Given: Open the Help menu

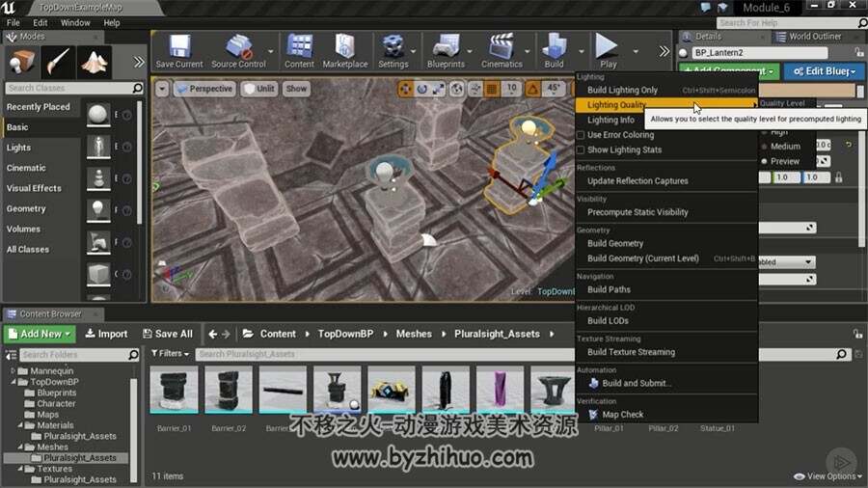Looking at the screenshot, I should point(111,23).
